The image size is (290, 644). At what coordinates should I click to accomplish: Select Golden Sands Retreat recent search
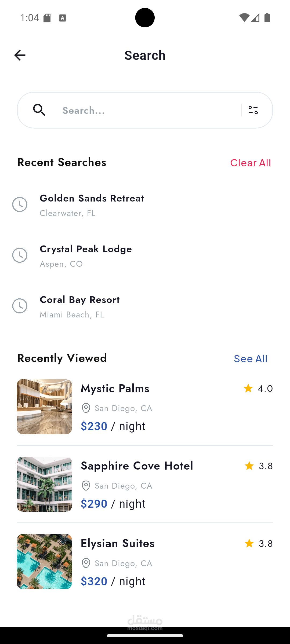[x=92, y=199]
